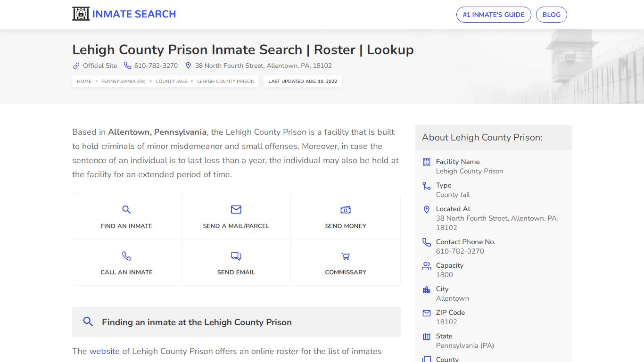Viewport: 644px width, 362px height.
Task: Select the County Jail type value
Action: coord(453,195)
